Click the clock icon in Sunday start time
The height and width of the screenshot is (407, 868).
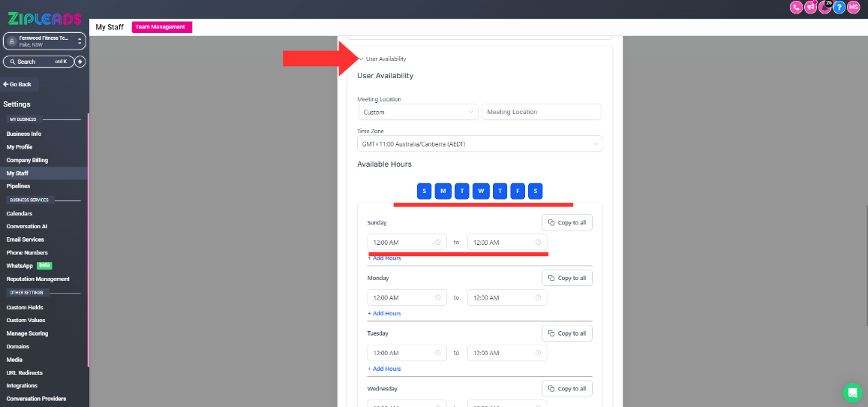pos(438,242)
